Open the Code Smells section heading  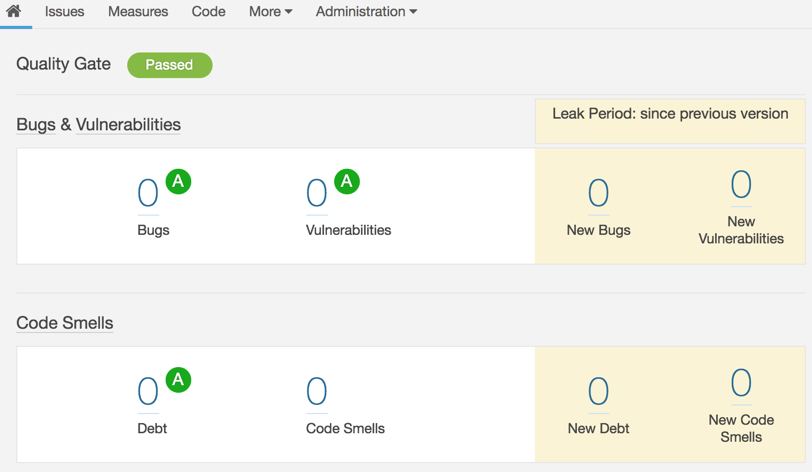click(x=65, y=323)
